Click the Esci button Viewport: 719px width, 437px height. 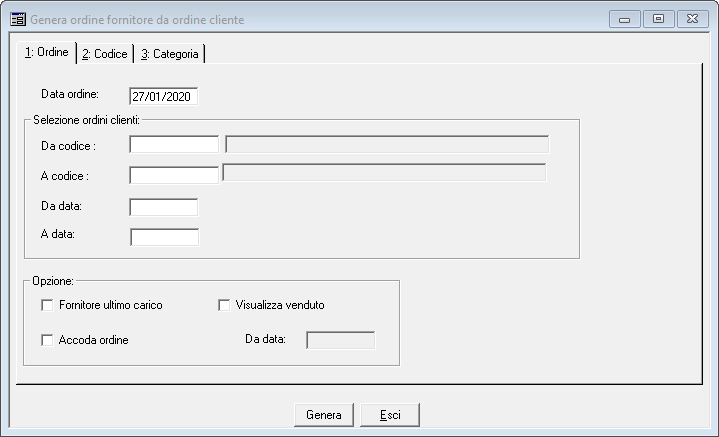click(x=390, y=415)
